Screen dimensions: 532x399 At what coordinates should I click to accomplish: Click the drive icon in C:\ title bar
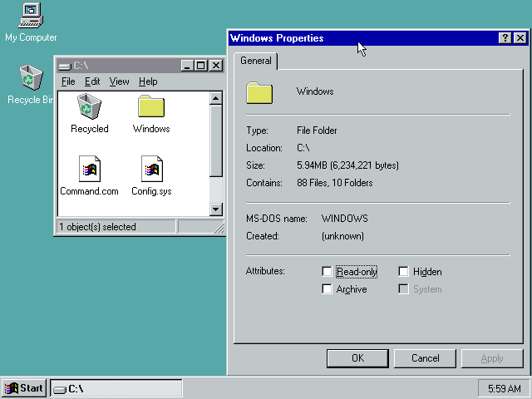65,66
